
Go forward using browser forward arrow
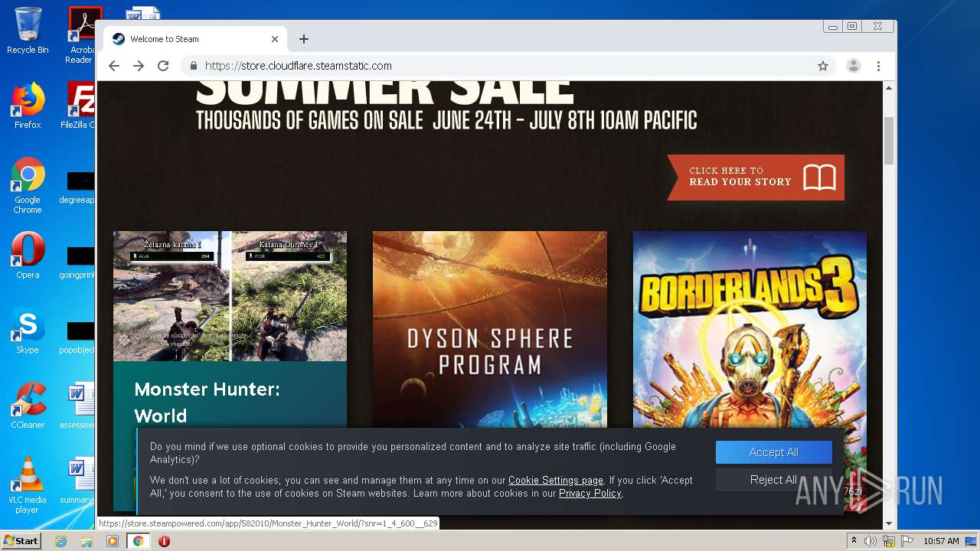click(x=139, y=66)
